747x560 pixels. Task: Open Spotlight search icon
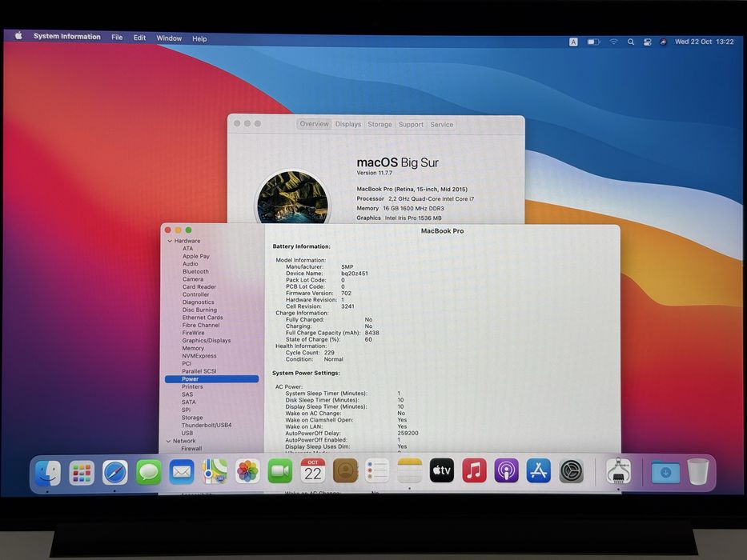click(631, 42)
